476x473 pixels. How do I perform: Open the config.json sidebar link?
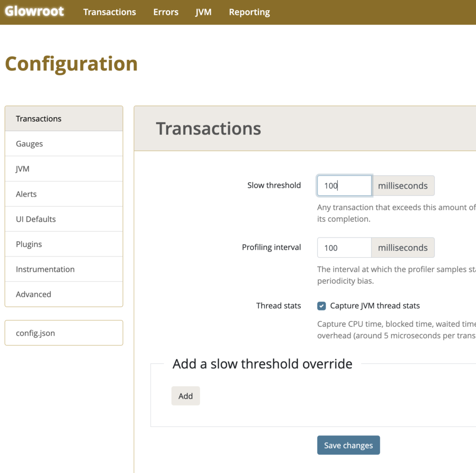point(64,333)
